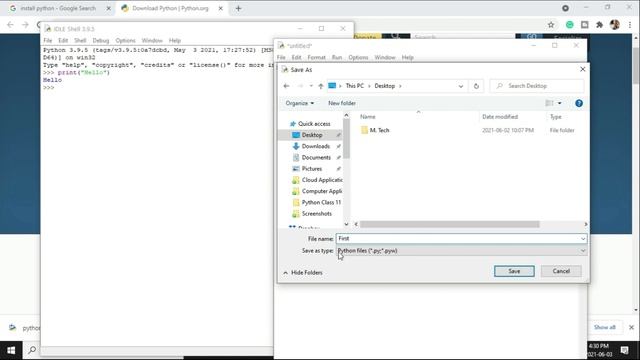640x360 pixels.
Task: Click the taskbar search icon
Action: point(32,350)
